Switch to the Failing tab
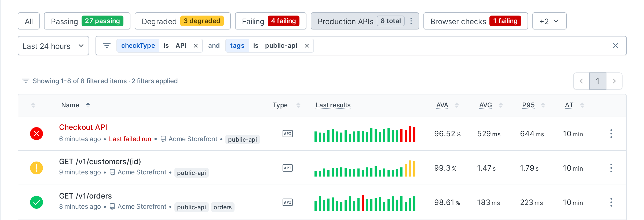 click(x=271, y=21)
